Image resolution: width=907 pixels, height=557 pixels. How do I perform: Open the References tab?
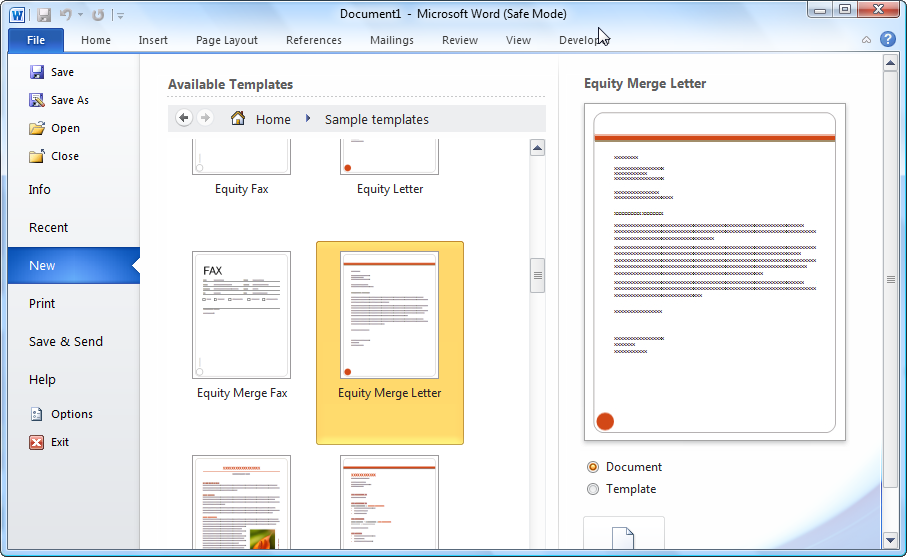[314, 40]
